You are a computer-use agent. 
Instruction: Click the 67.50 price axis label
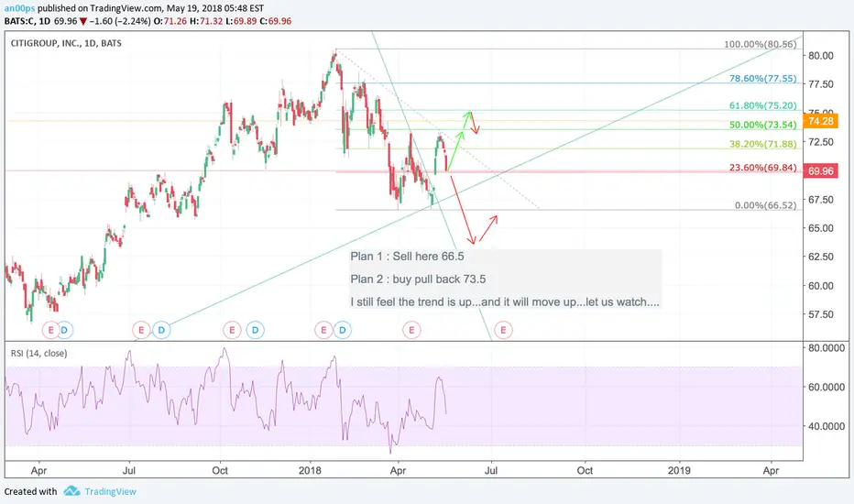[821, 200]
